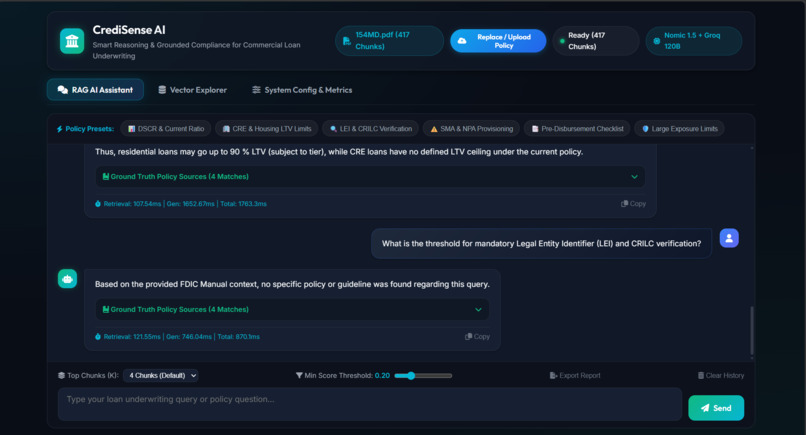Open the Vector Explorer tab

click(192, 90)
